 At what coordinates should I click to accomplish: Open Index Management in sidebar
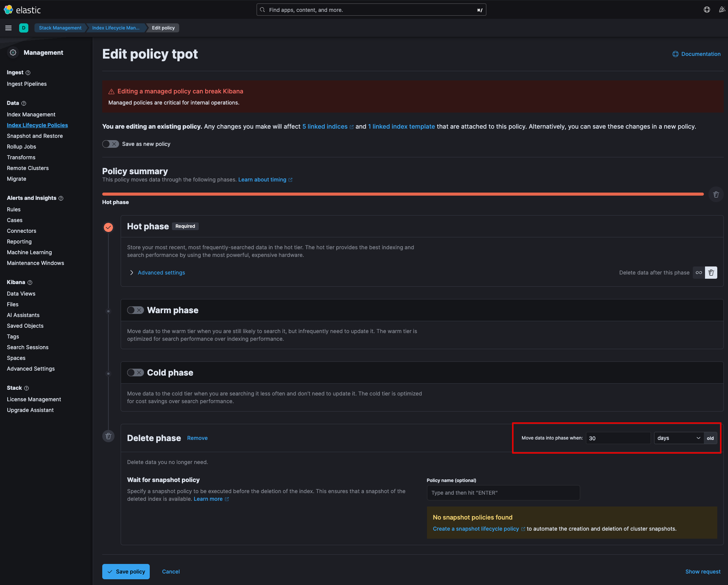31,114
